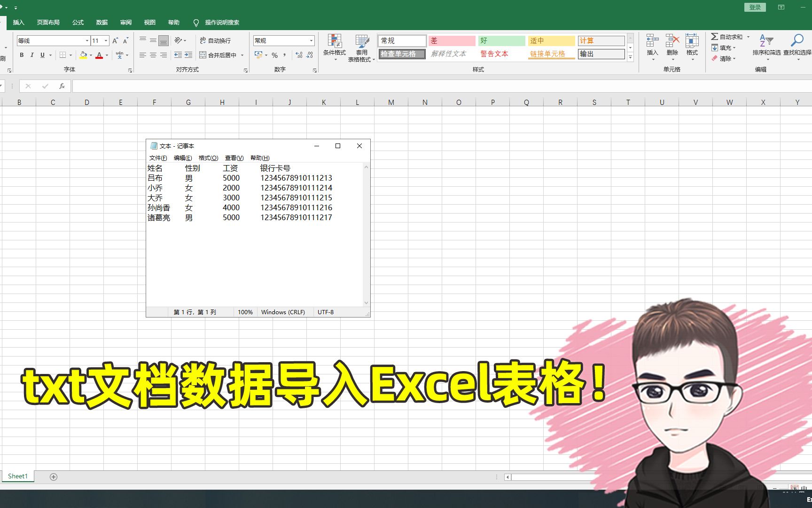Open the 合并后居中 dropdown arrow
The height and width of the screenshot is (508, 812).
point(242,55)
